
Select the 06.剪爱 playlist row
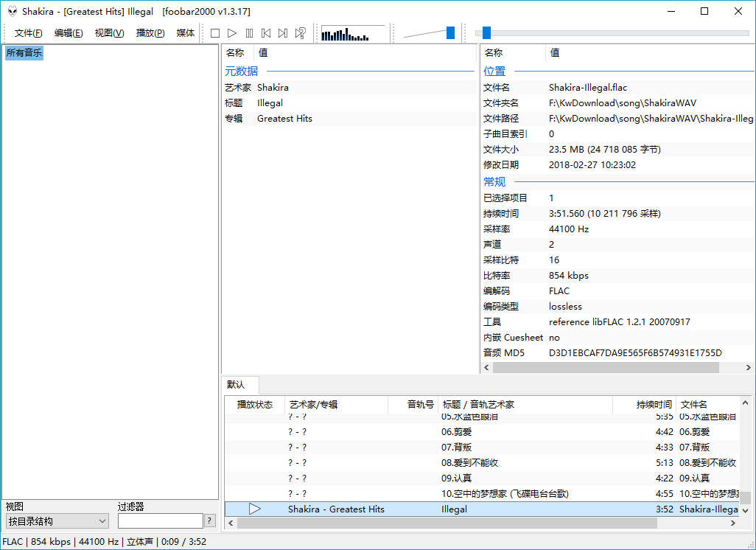click(x=482, y=432)
